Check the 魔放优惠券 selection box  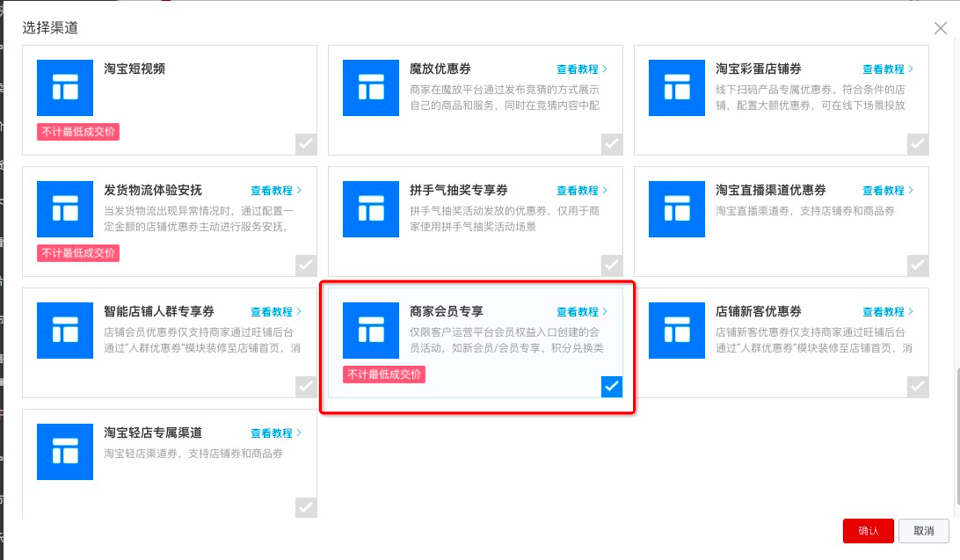[612, 144]
